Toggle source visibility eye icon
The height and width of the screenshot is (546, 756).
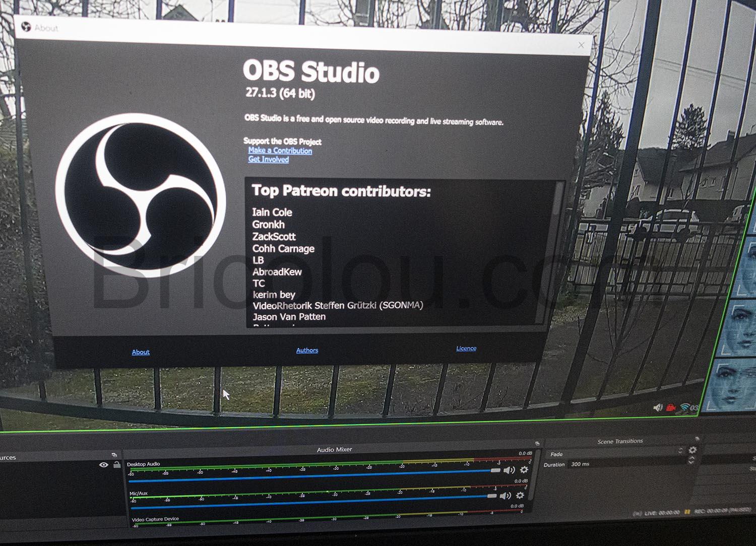[x=104, y=465]
